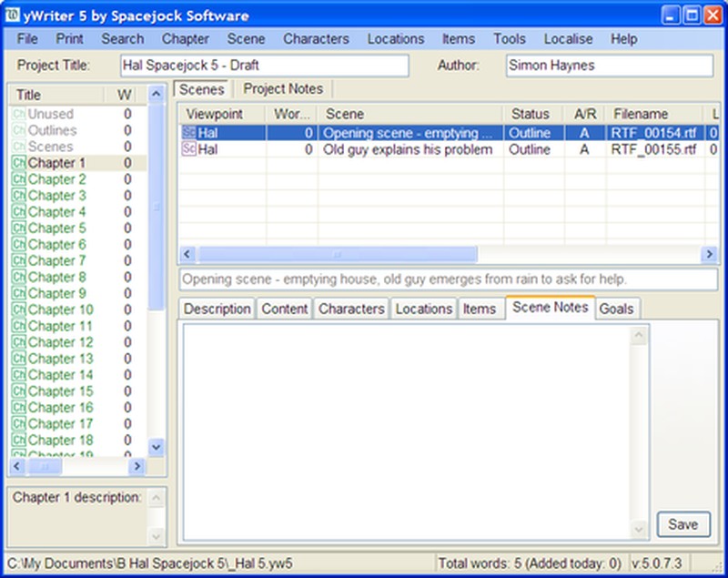Click the greyed Ch icon beside Outlines
The width and height of the screenshot is (728, 578).
click(x=19, y=129)
